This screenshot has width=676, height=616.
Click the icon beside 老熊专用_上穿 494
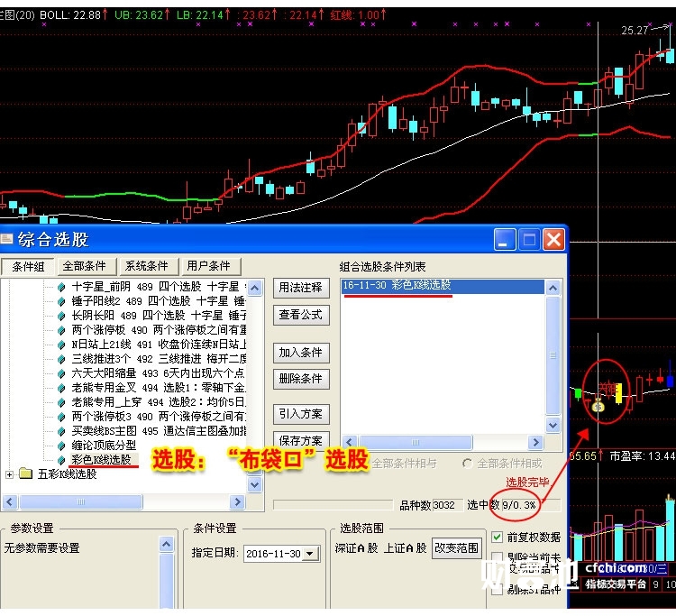coord(61,402)
